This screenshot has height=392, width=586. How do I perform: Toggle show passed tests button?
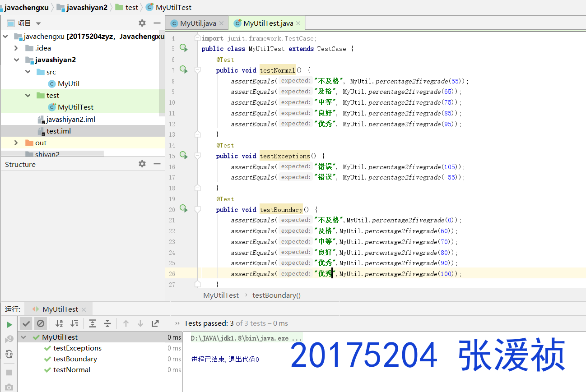tap(26, 323)
